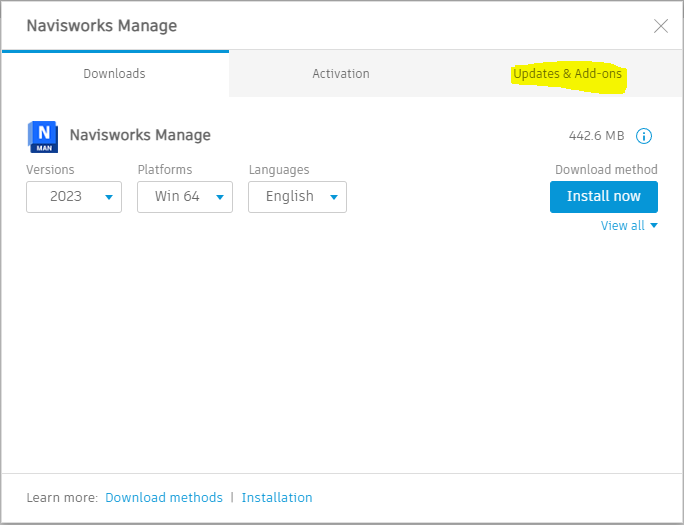The height and width of the screenshot is (525, 684).
Task: Expand the View all download options
Action: pos(629,226)
